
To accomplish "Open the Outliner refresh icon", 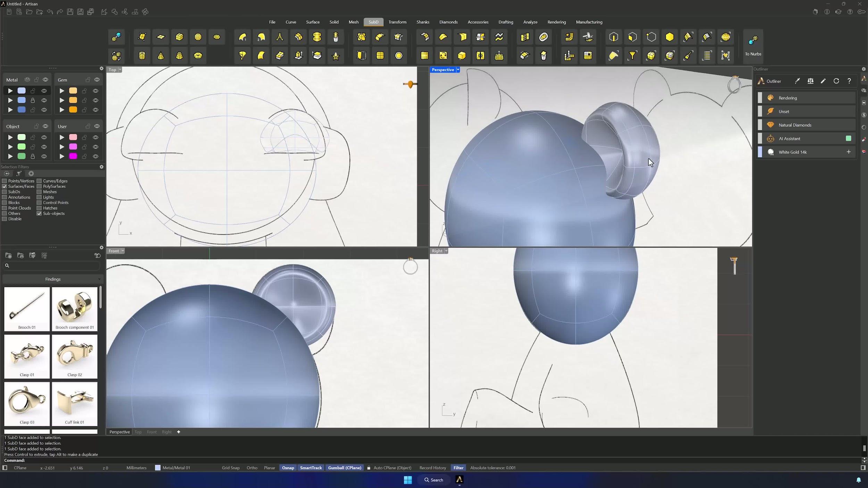I will tap(836, 81).
